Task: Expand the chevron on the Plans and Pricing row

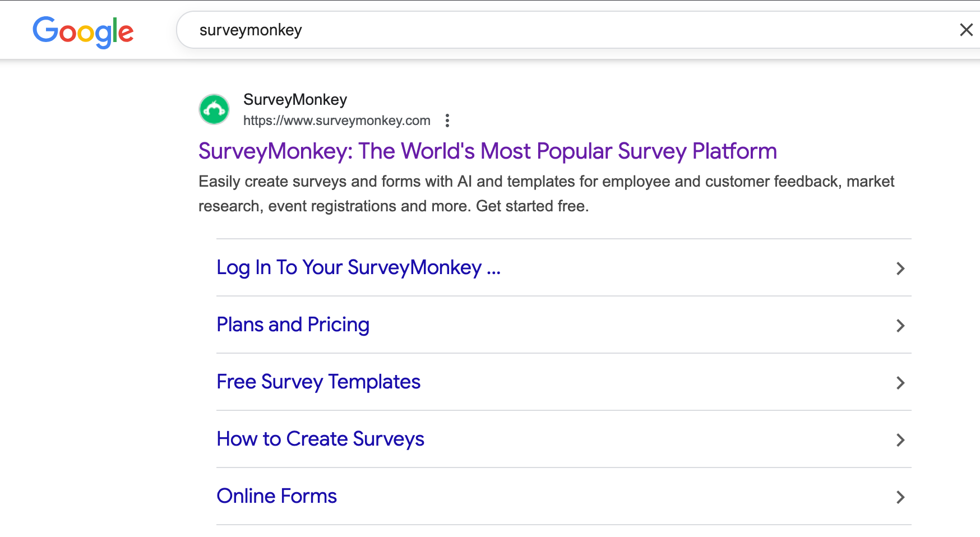Action: (900, 326)
